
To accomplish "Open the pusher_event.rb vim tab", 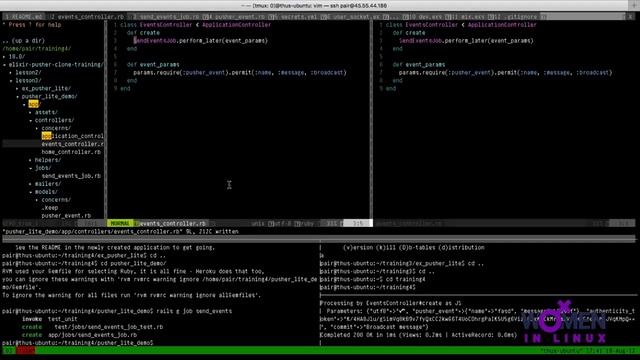I will coord(237,17).
